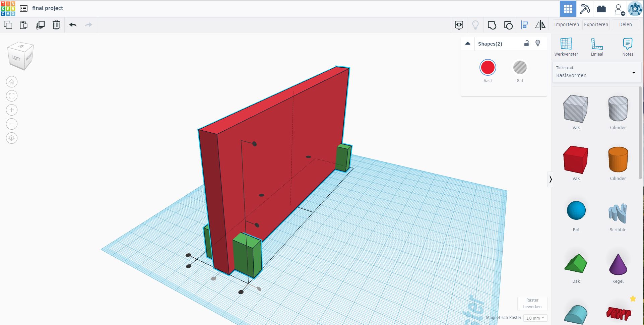Toggle notes visibility eye icon in toolbar
The height and width of the screenshot is (325, 644).
[459, 25]
